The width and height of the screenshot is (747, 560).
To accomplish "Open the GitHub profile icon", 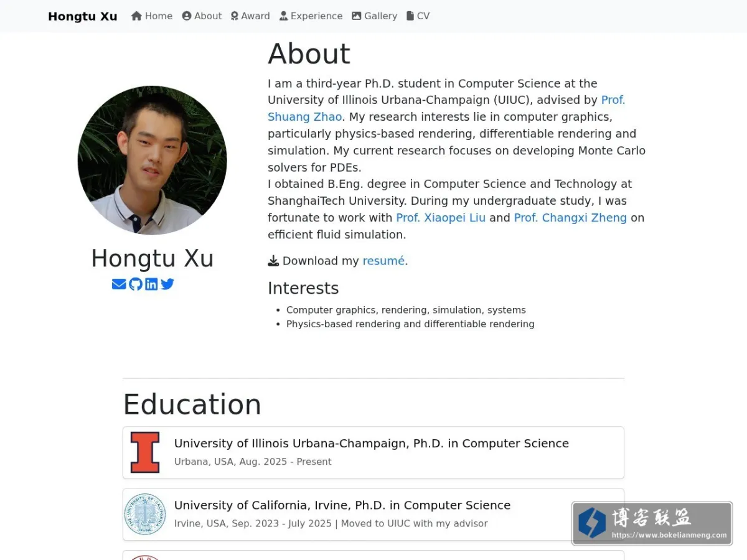I will [136, 284].
